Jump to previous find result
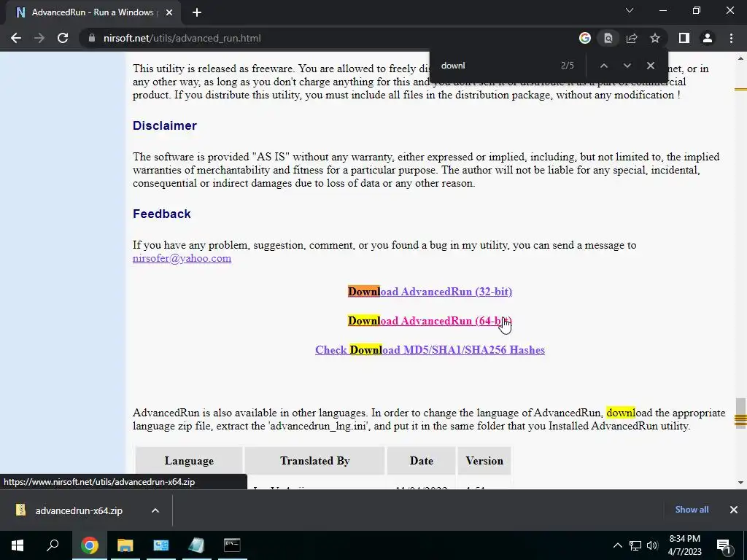This screenshot has height=560, width=747. point(603,66)
